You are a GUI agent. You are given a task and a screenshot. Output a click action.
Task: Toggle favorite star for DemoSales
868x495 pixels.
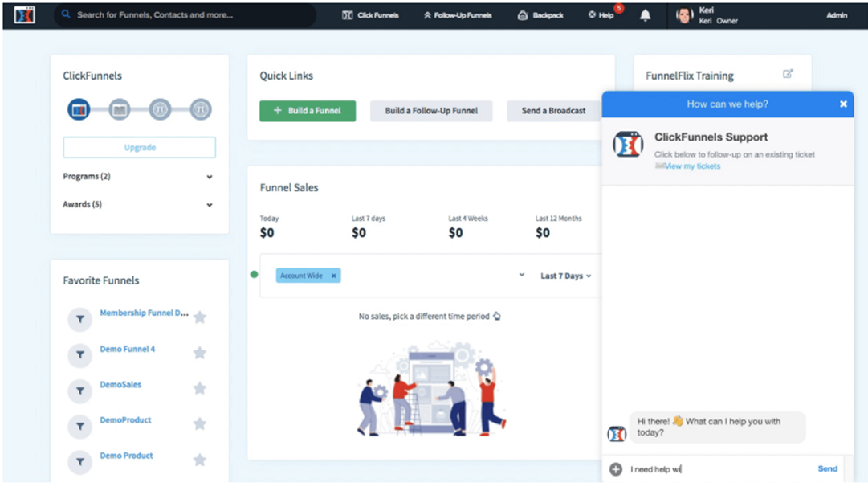[x=200, y=388]
